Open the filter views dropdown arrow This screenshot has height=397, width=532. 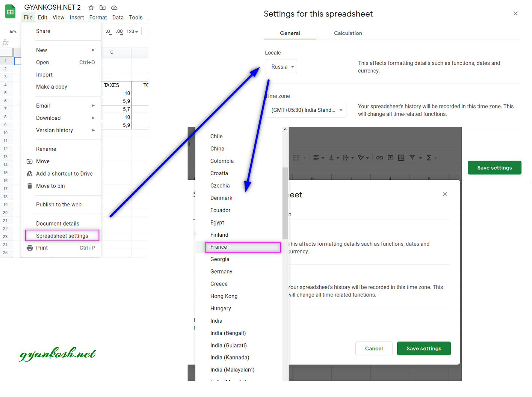[x=420, y=158]
